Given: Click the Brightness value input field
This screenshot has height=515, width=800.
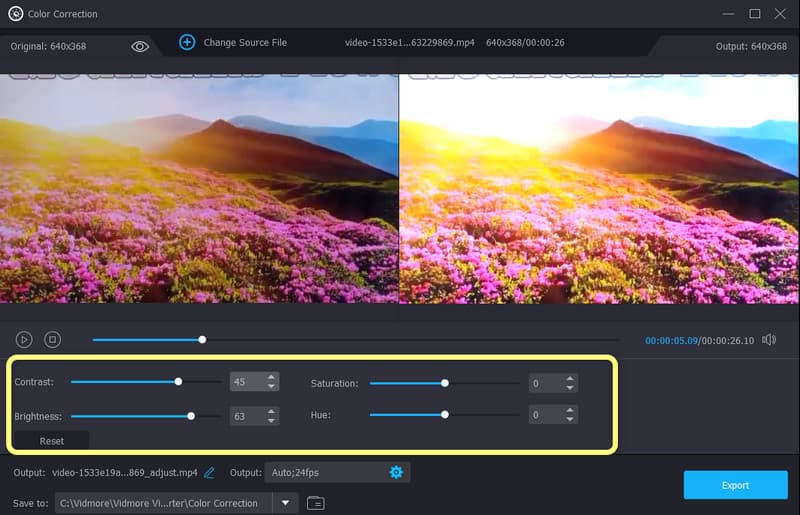Looking at the screenshot, I should [245, 415].
